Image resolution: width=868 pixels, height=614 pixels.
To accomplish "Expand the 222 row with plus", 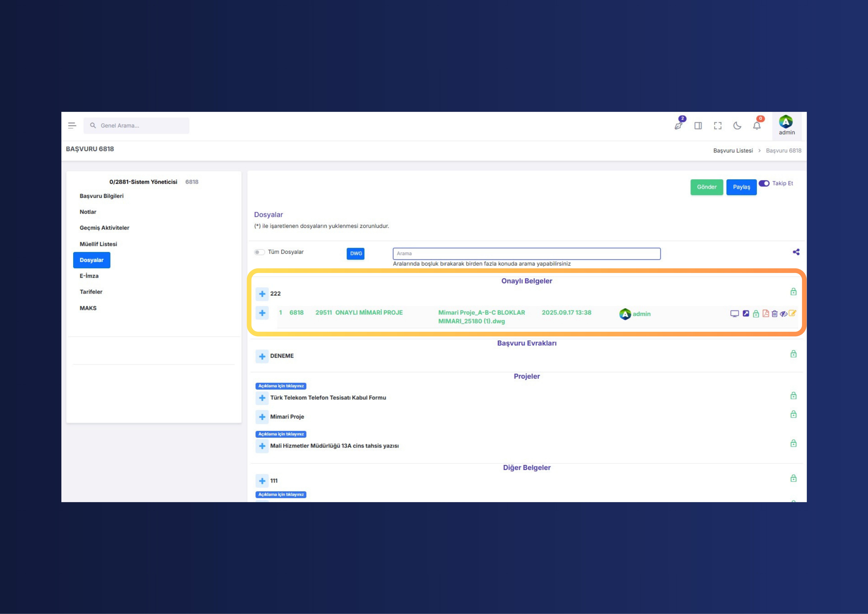I will (x=262, y=294).
